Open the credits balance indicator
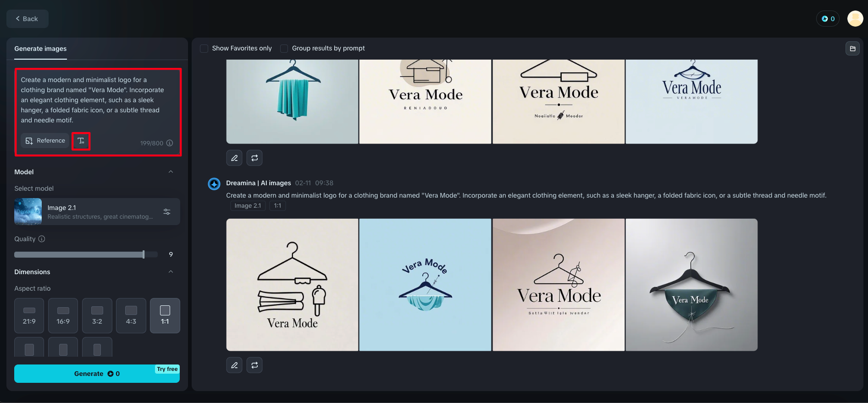This screenshot has width=868, height=403. tap(828, 19)
